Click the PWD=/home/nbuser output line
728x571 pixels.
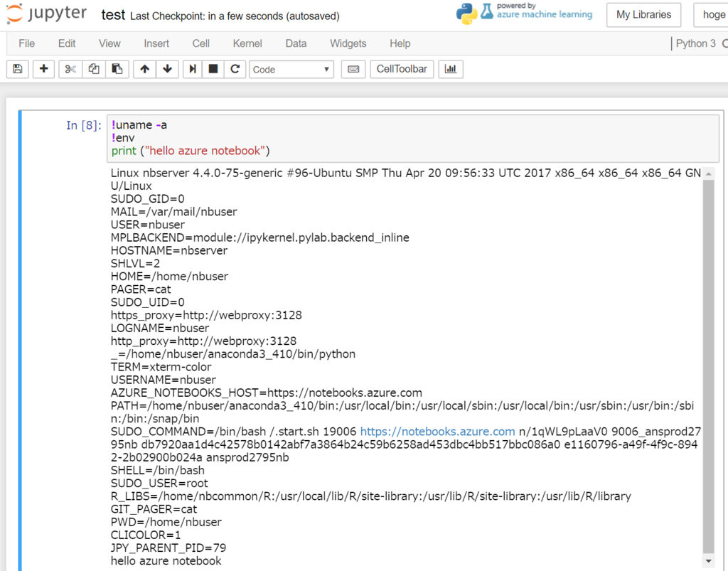point(166,522)
